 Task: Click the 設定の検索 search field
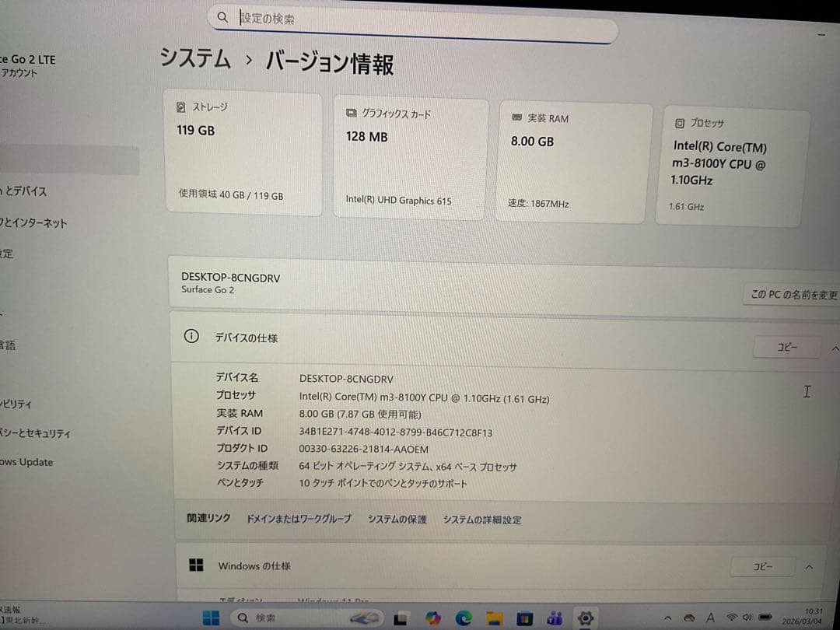click(412, 23)
